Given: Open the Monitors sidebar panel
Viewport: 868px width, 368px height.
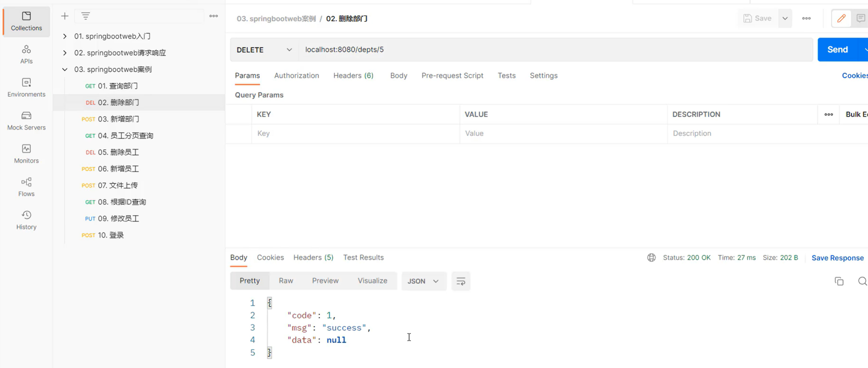Looking at the screenshot, I should coord(26,154).
